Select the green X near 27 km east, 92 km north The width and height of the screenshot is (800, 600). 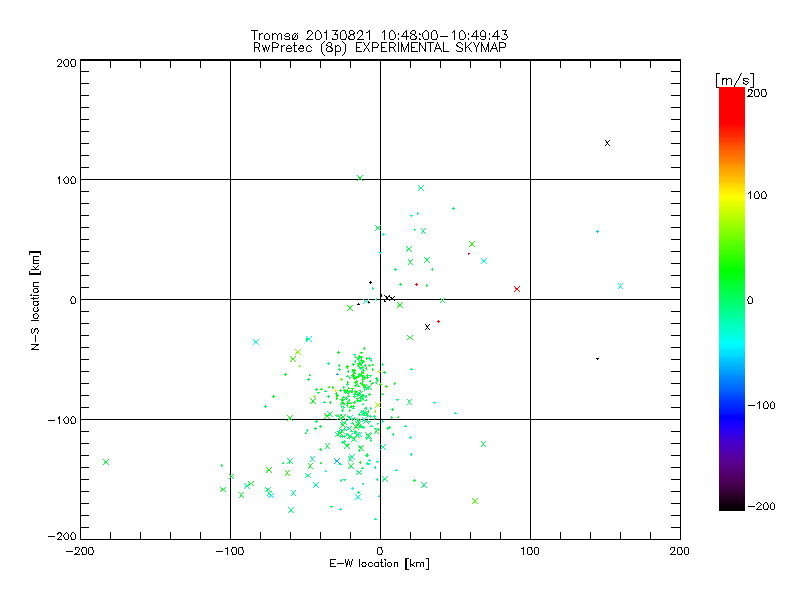point(421,188)
